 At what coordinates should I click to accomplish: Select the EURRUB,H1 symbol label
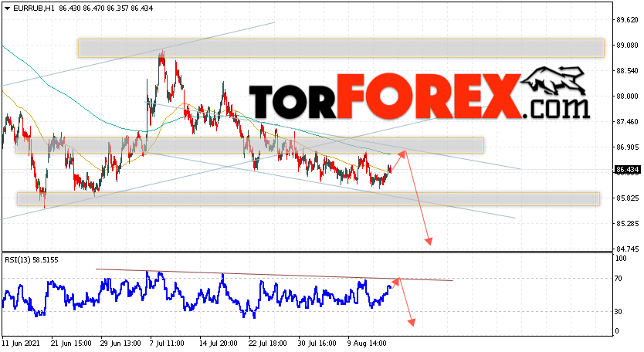click(x=34, y=8)
